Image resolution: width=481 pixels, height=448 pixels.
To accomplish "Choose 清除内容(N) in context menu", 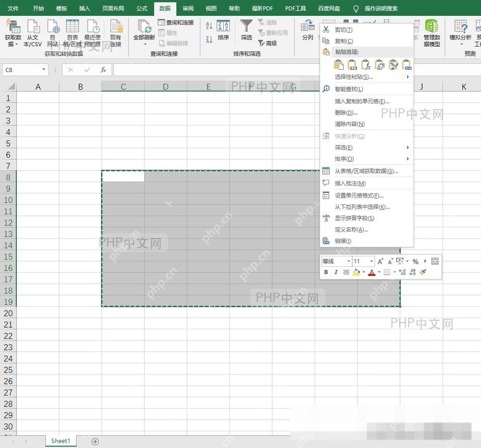I will click(367, 124).
